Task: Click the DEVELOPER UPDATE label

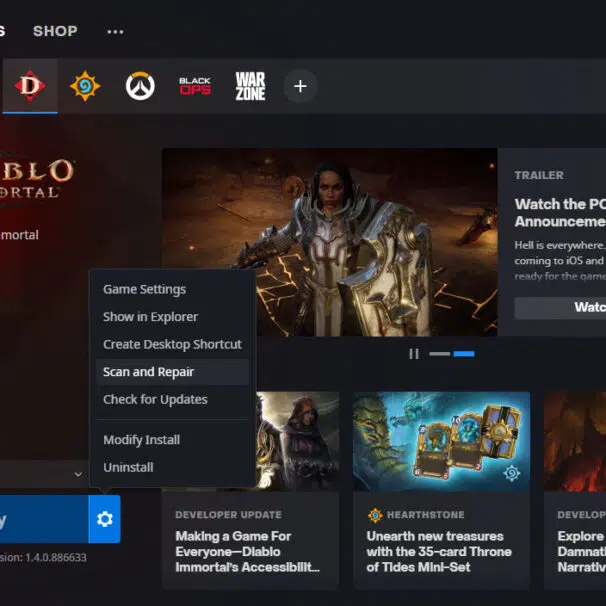Action: pos(228,515)
